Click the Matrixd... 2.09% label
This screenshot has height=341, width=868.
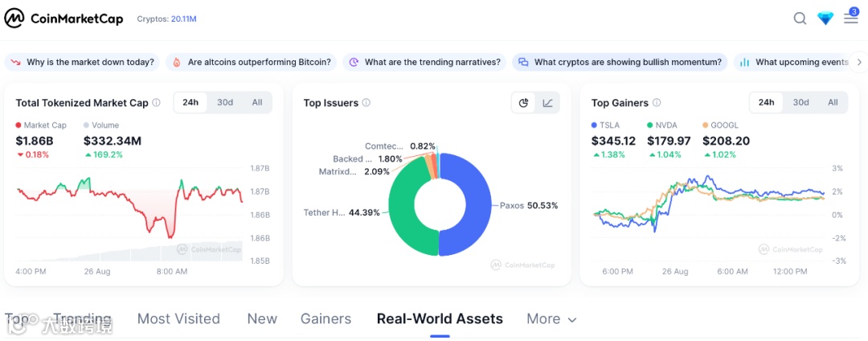[354, 171]
